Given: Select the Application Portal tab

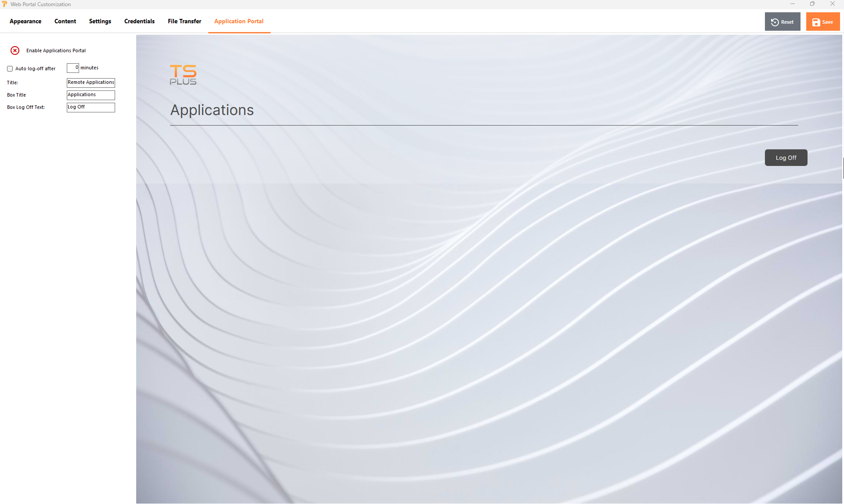Looking at the screenshot, I should pyautogui.click(x=239, y=21).
